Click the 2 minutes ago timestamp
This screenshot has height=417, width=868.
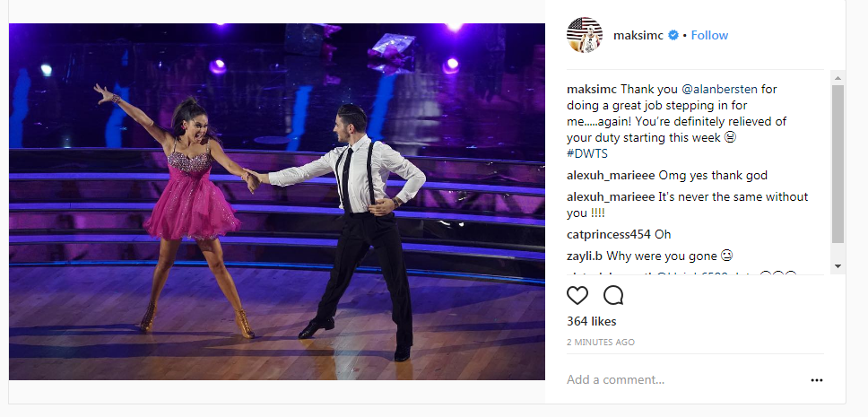point(601,343)
